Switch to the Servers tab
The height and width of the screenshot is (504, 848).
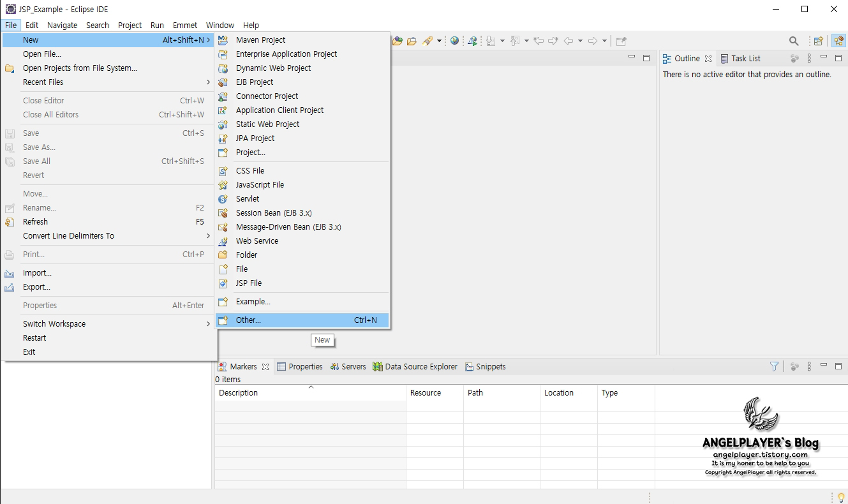click(x=348, y=367)
